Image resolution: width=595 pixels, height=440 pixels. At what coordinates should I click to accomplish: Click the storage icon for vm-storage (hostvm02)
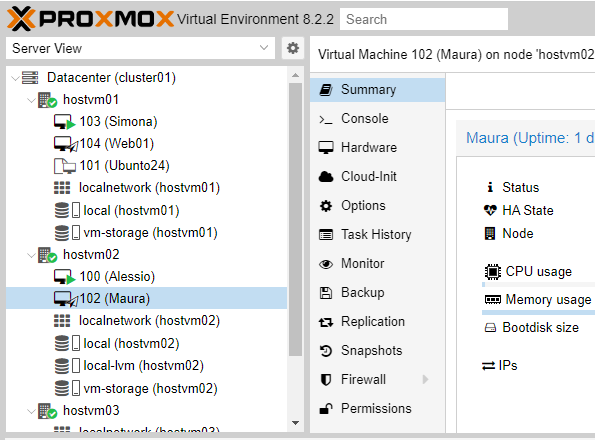click(x=67, y=388)
